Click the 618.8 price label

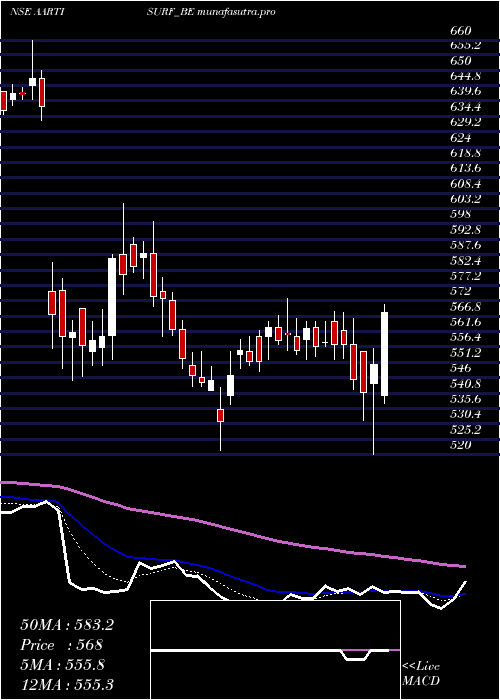(466, 153)
